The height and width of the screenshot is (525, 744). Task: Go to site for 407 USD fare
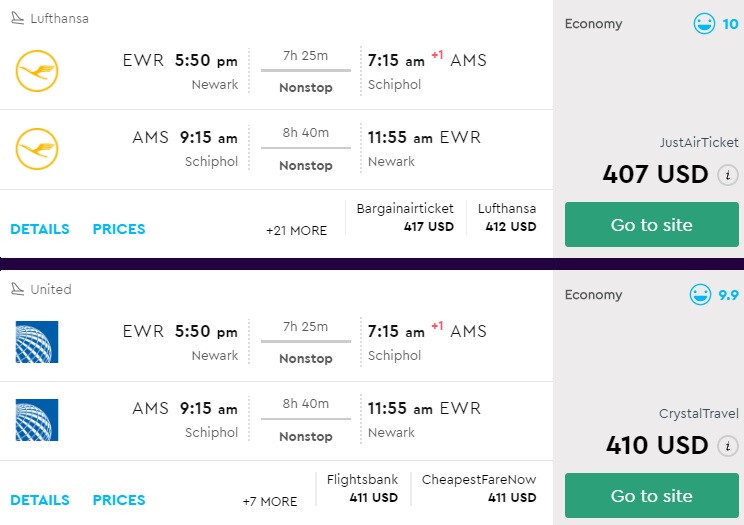(651, 225)
